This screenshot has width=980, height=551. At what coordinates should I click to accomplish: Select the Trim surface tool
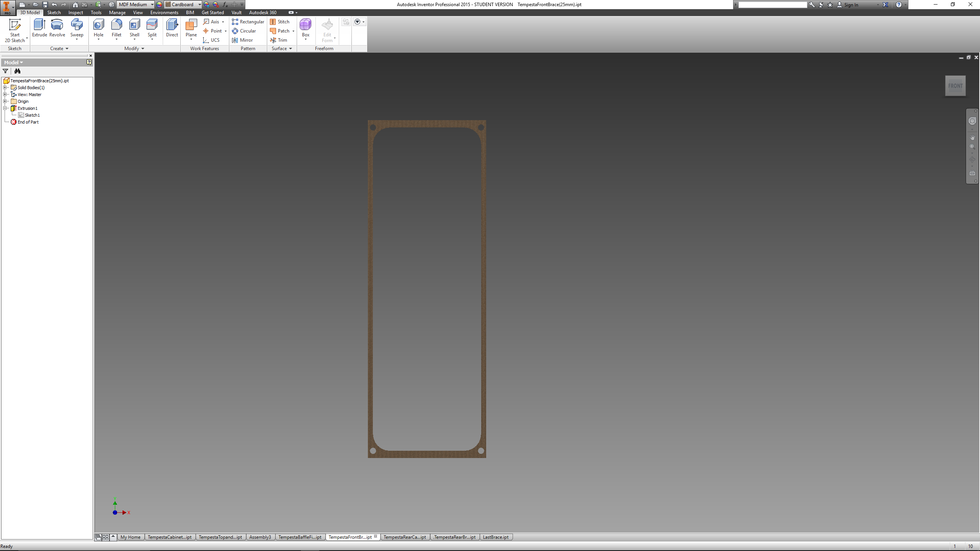[x=278, y=40]
